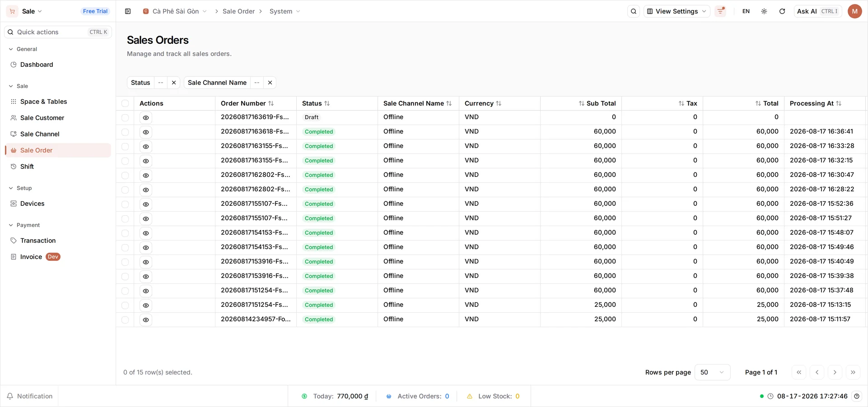Screen dimensions: 868x407
Task: Open Sale Channel in sidebar
Action: (58, 134)
